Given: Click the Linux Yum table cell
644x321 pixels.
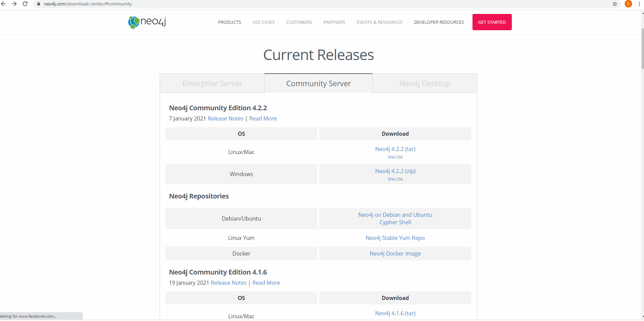Looking at the screenshot, I should [241, 238].
